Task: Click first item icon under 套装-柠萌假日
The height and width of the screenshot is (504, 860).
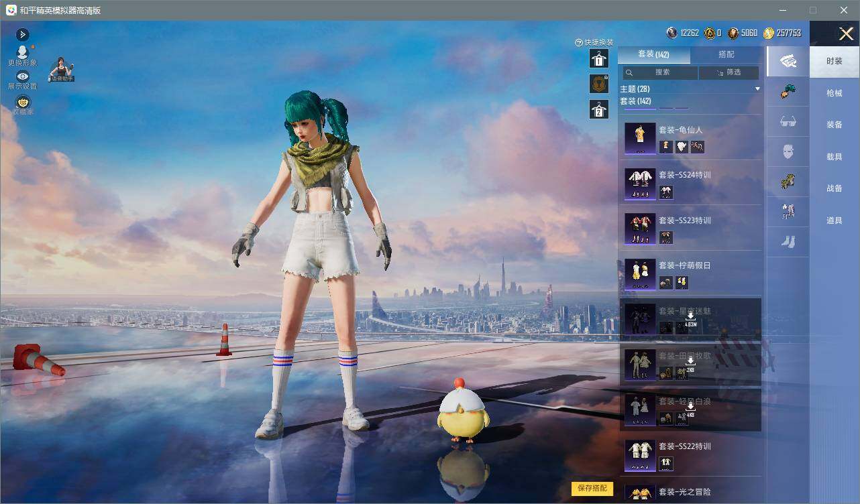Action: (666, 283)
